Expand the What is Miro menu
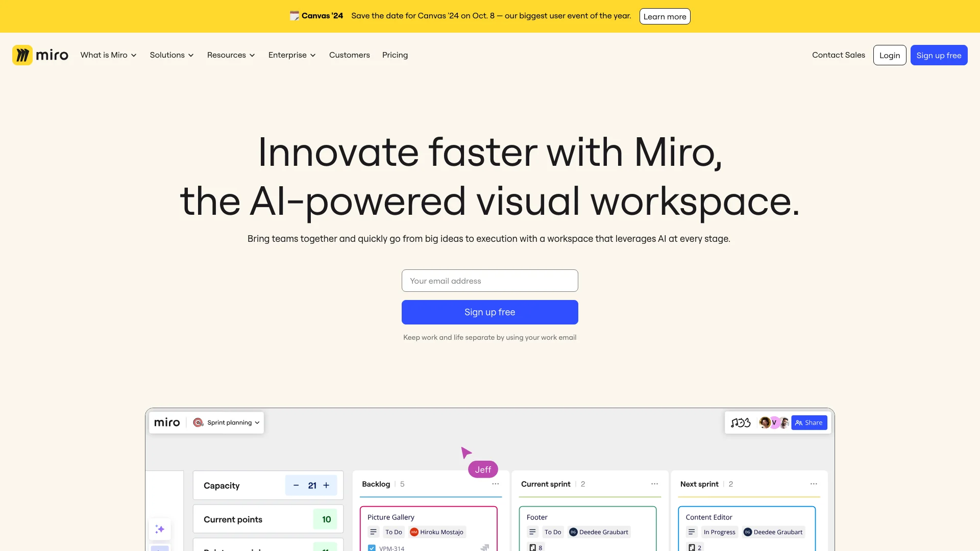The height and width of the screenshot is (551, 980). (108, 55)
